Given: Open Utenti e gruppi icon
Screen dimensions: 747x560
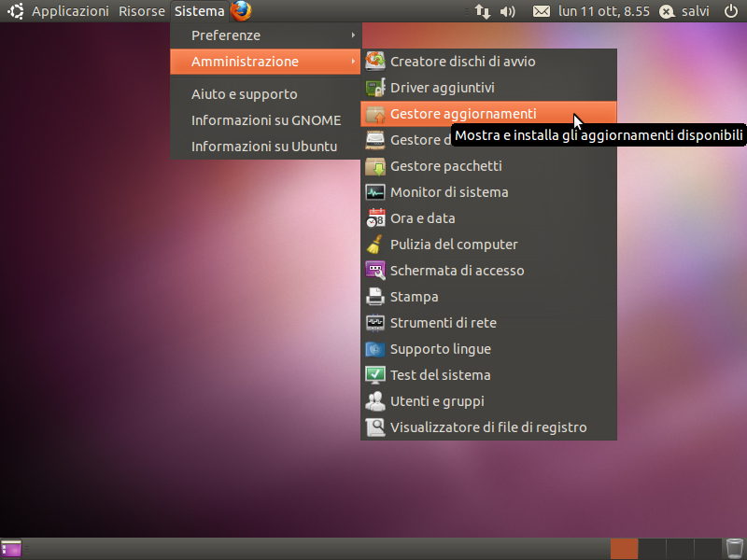Looking at the screenshot, I should click(375, 401).
